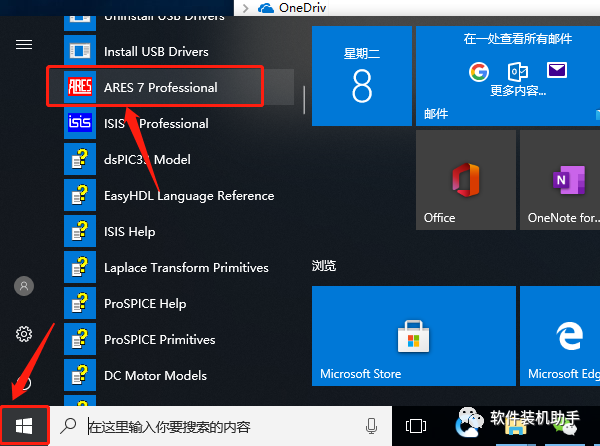
Task: Activate the microphone voice search icon
Action: pos(371,426)
